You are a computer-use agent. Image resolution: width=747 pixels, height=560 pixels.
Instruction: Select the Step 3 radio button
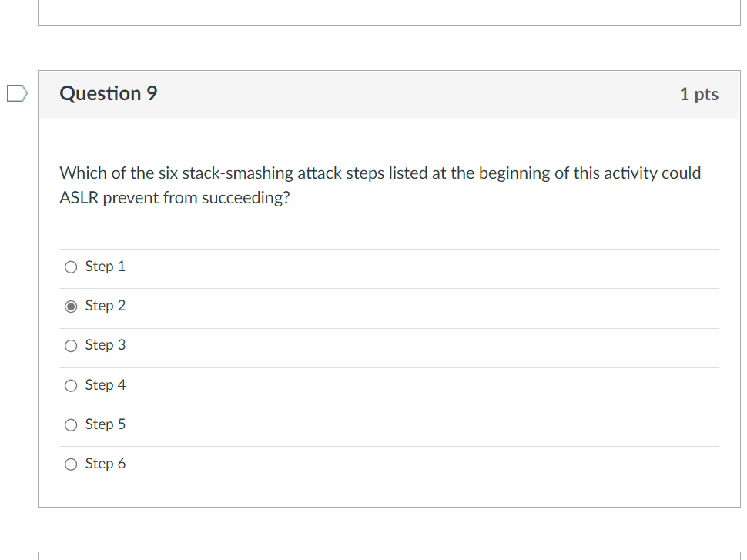coord(71,346)
